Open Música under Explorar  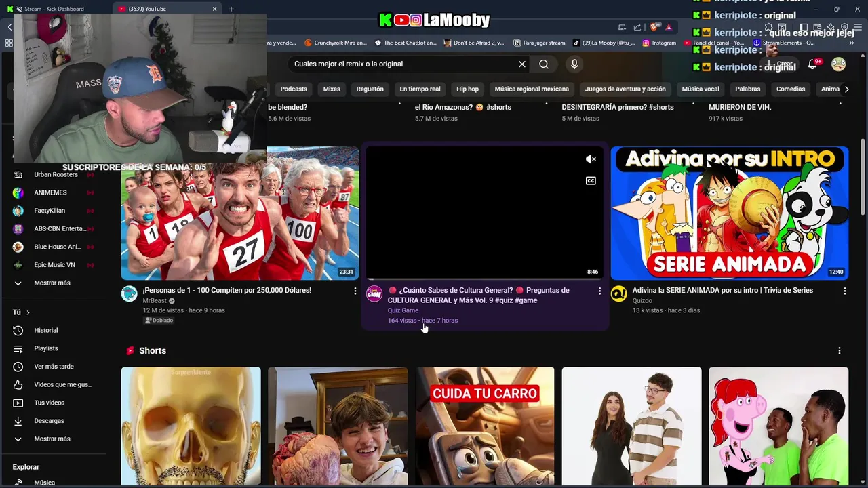[45, 483]
